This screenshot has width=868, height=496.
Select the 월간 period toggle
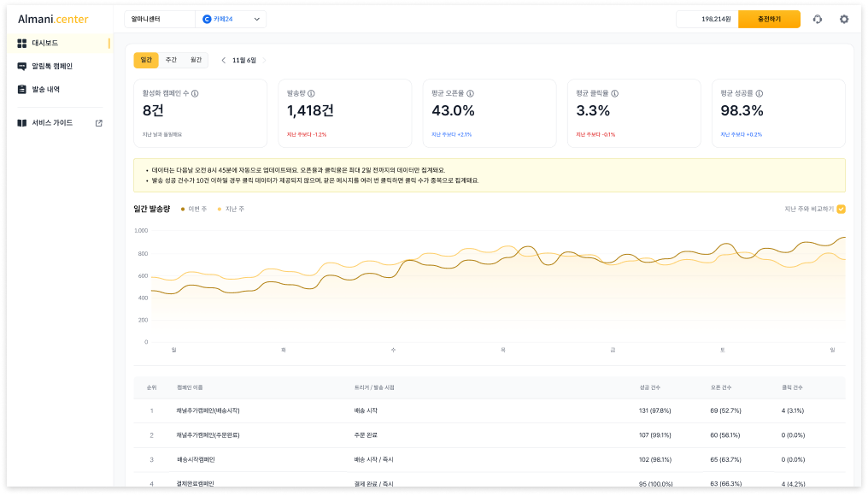tap(196, 60)
